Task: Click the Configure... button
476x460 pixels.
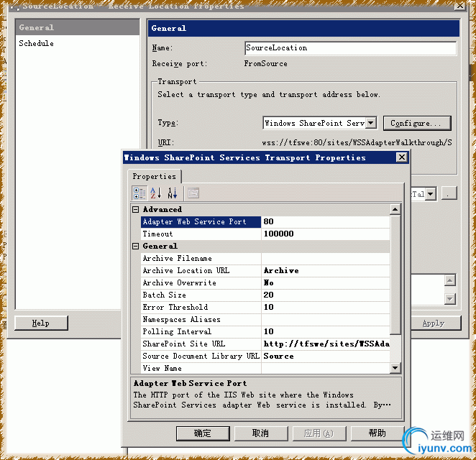Action: 417,123
